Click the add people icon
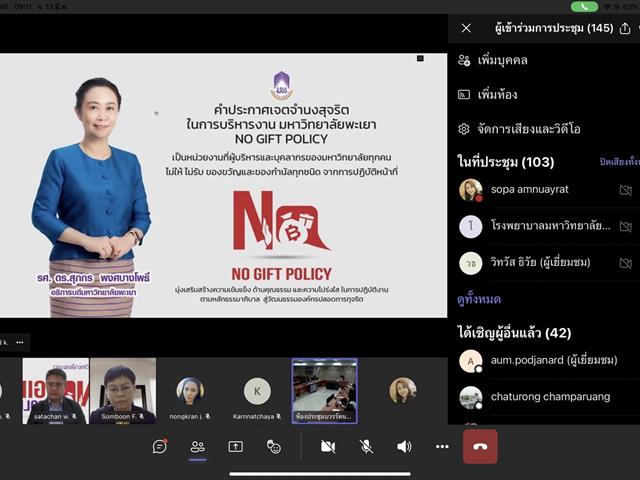Screen dimensions: 640x480 click(x=464, y=60)
